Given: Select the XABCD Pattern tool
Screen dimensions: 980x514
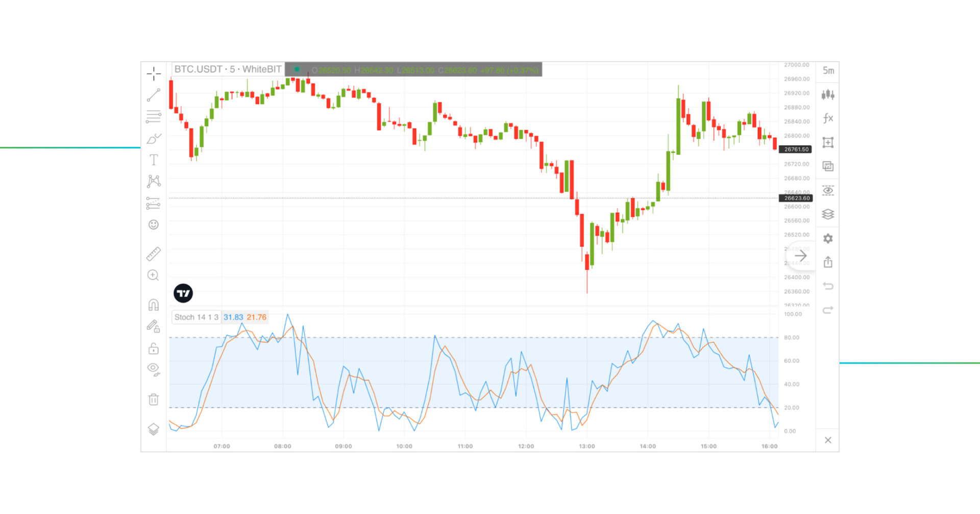Looking at the screenshot, I should tap(153, 181).
